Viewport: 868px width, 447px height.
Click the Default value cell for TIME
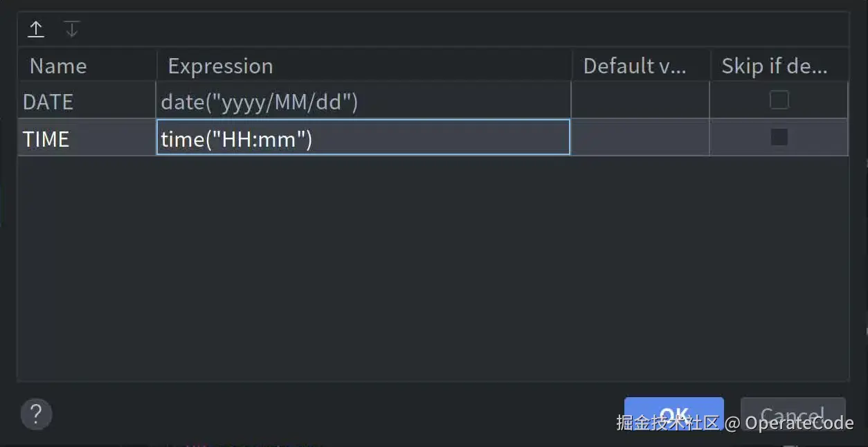pos(640,138)
